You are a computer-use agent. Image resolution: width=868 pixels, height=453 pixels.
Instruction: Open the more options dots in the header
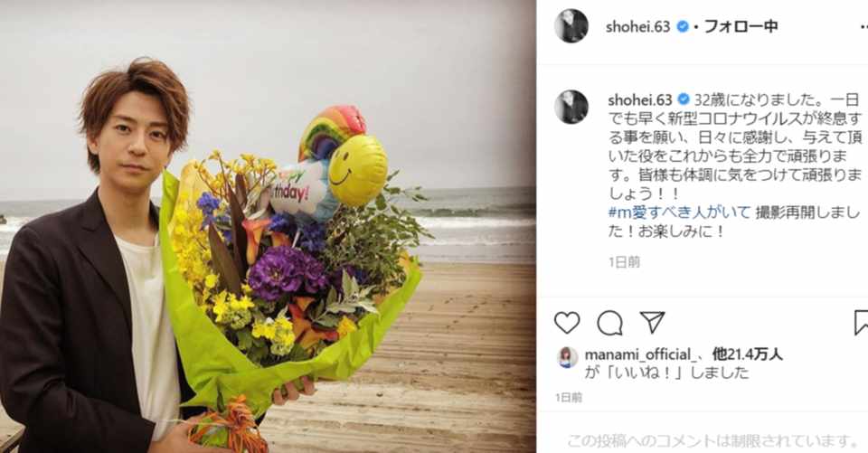point(863,26)
